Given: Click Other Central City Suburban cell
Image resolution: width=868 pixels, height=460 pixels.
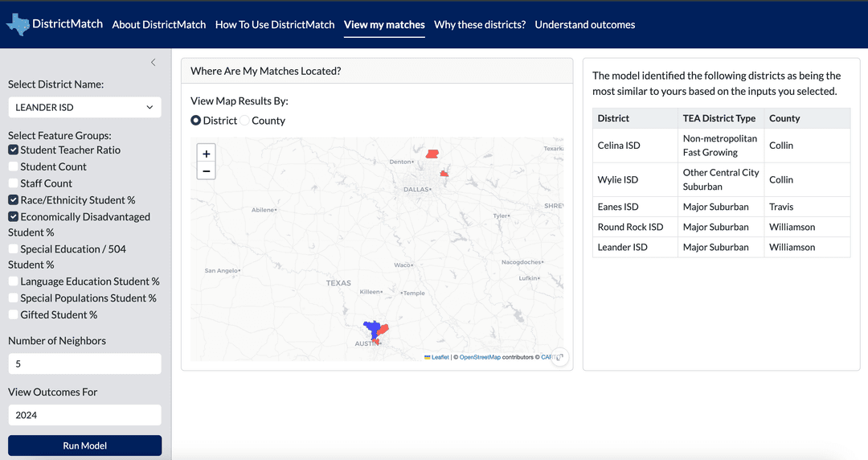Looking at the screenshot, I should coord(721,179).
